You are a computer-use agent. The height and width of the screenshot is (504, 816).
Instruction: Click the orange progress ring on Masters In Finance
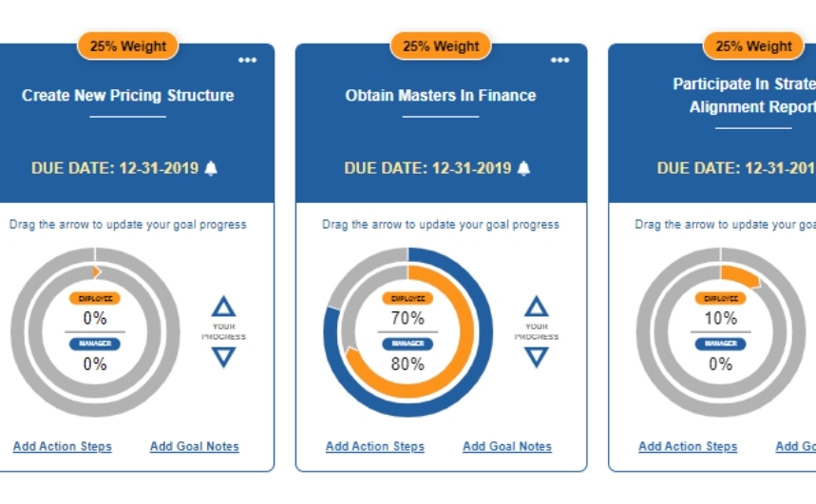point(463,332)
